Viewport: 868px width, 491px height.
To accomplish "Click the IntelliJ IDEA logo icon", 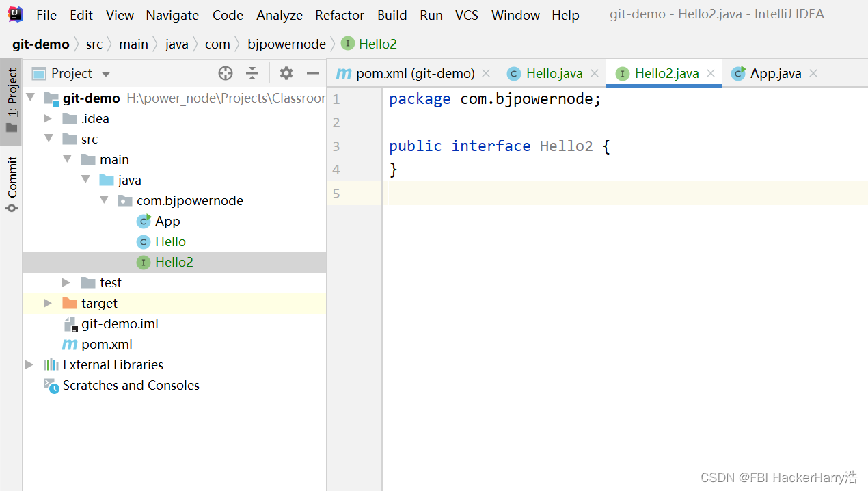I will pyautogui.click(x=16, y=14).
